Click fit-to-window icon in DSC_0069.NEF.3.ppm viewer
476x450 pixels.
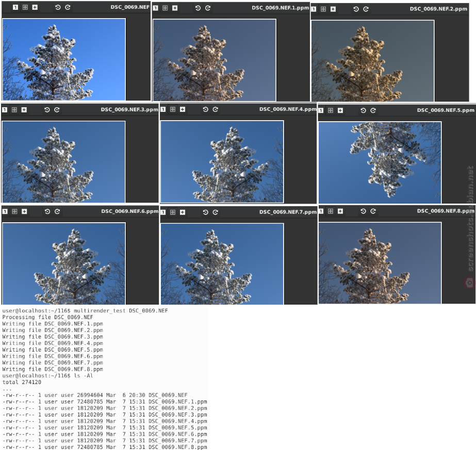point(14,110)
